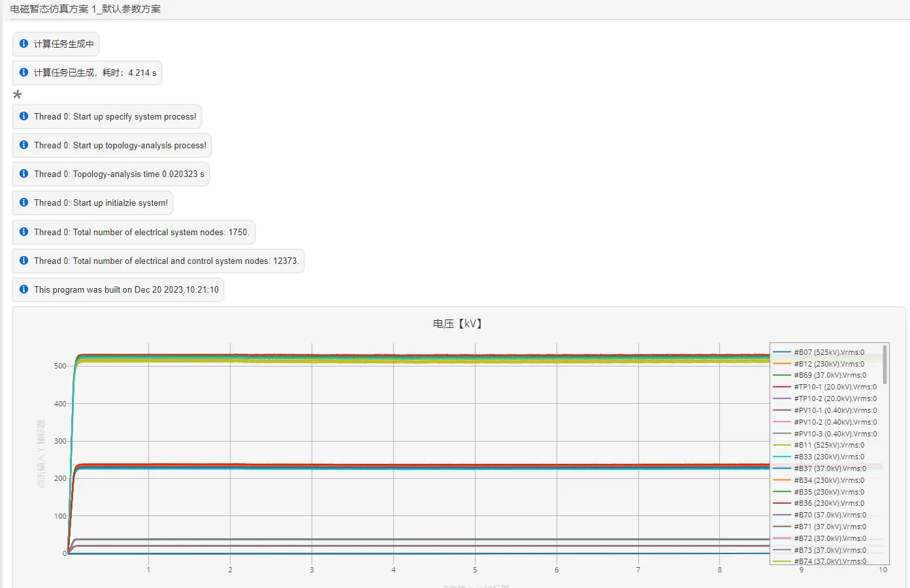Image resolution: width=910 pixels, height=588 pixels.
Task: Toggle the #B69 (37.0kV) Vrms:0 legend trace
Action: pyautogui.click(x=819, y=375)
